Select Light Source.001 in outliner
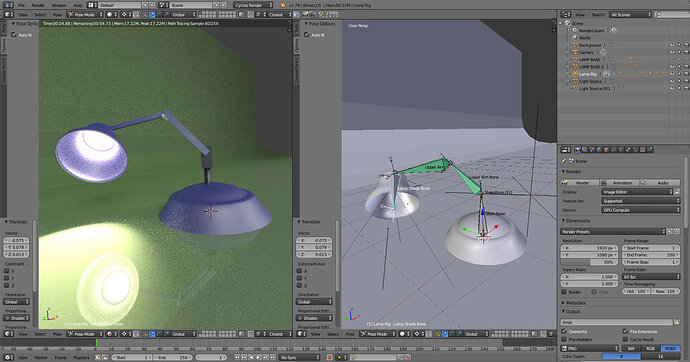 point(594,88)
